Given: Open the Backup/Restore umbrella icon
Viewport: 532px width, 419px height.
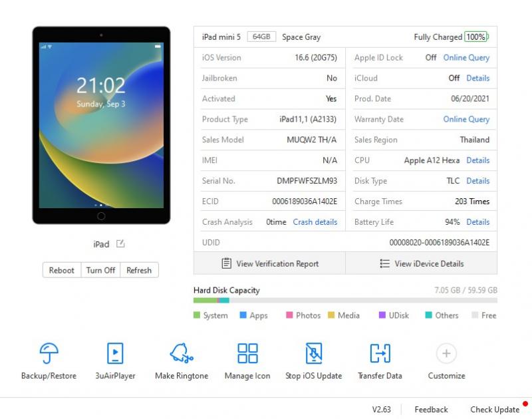Looking at the screenshot, I should (x=49, y=353).
